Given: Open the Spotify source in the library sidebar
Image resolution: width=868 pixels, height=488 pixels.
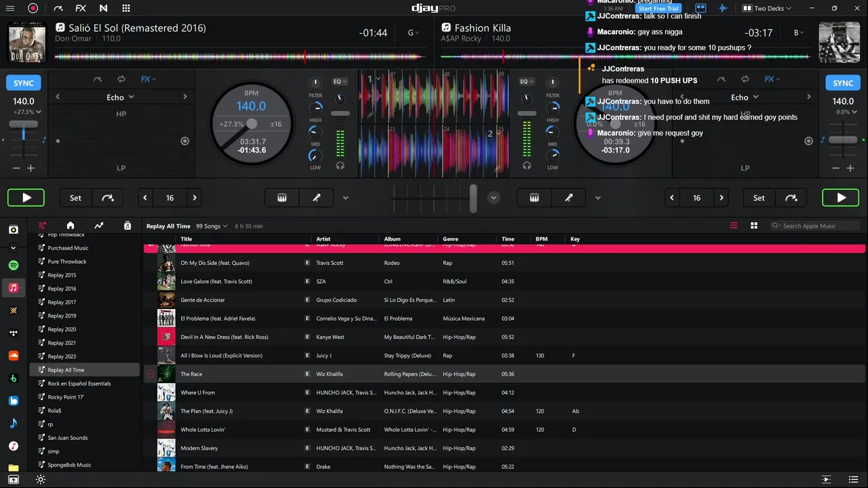Looking at the screenshot, I should pos(14,265).
